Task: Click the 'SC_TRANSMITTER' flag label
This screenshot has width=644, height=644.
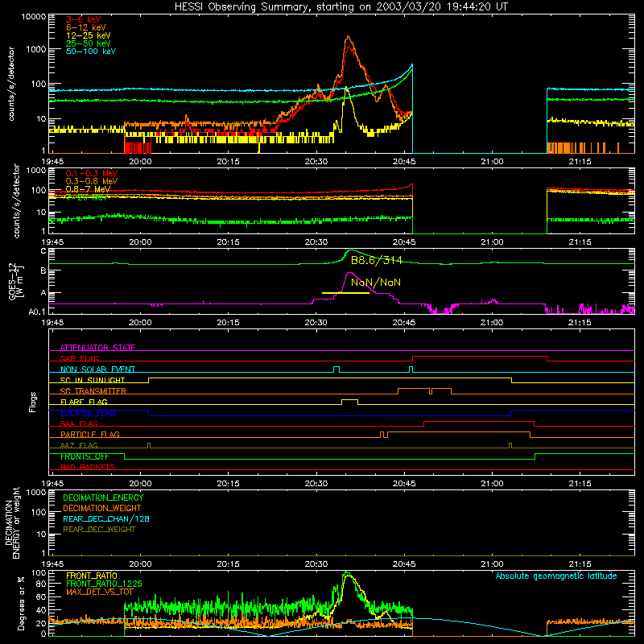Action: (93, 391)
